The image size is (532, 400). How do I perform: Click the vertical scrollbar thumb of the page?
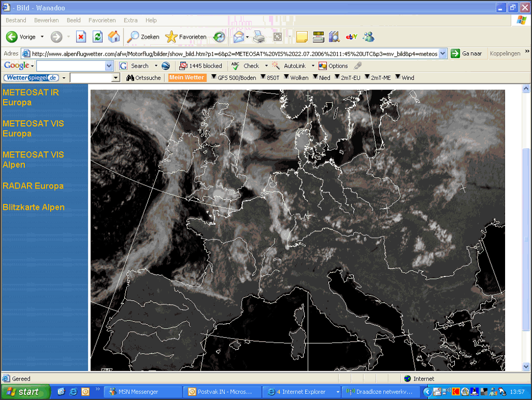[526, 239]
